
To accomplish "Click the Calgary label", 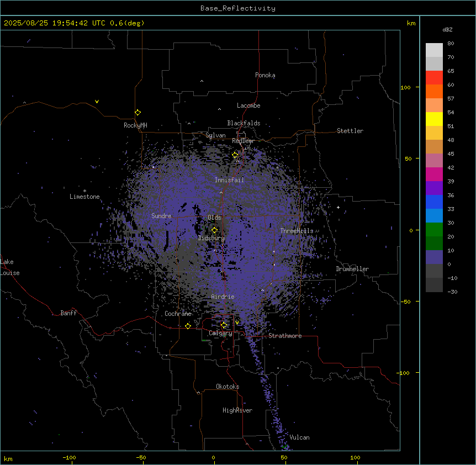I will 221,333.
